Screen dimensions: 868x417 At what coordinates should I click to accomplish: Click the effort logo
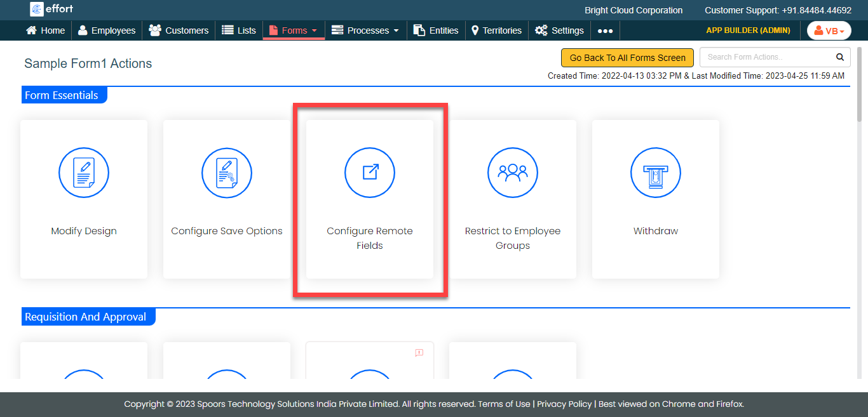tap(51, 10)
